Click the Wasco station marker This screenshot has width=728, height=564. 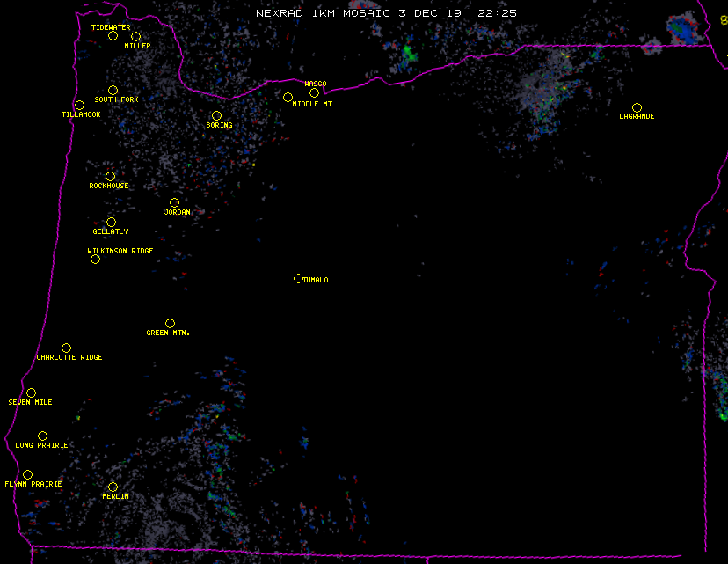314,93
